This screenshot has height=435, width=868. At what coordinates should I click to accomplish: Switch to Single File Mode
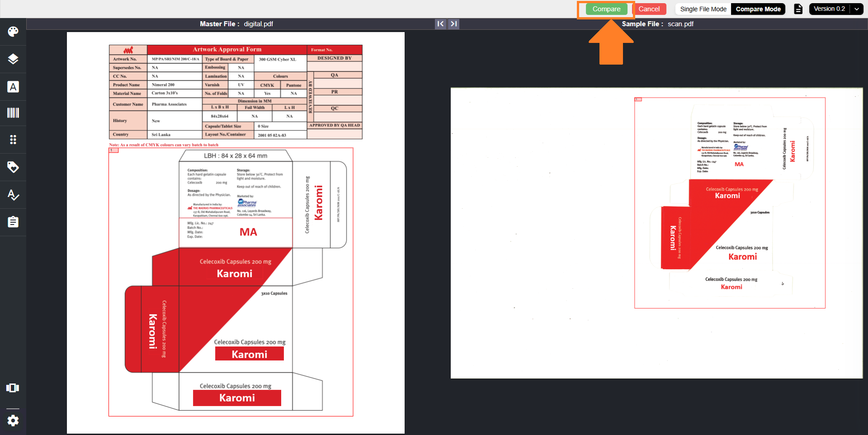703,9
